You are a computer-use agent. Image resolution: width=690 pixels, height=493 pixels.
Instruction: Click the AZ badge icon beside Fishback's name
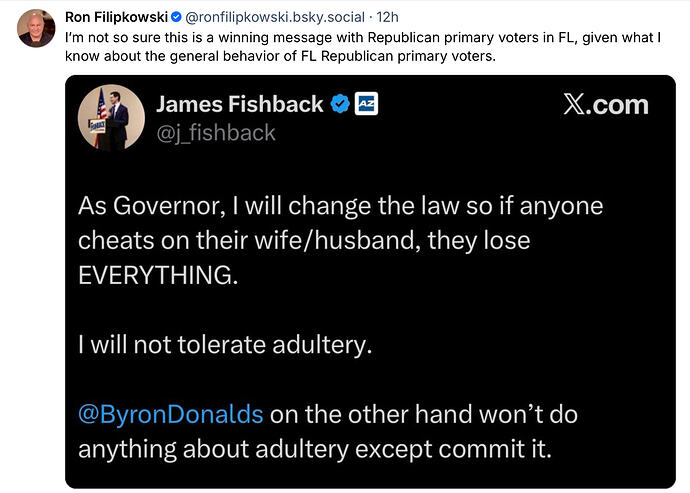pyautogui.click(x=366, y=105)
